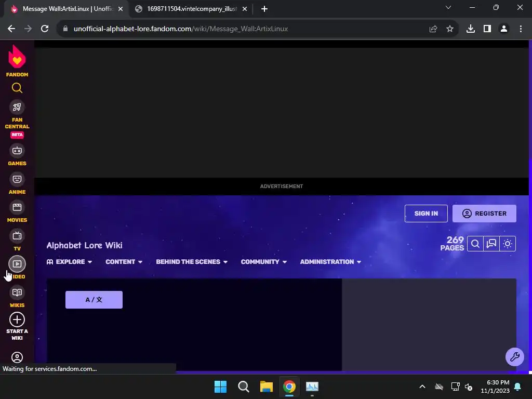Expand the Behind the Scenes menu
This screenshot has width=532, height=399.
pyautogui.click(x=192, y=262)
